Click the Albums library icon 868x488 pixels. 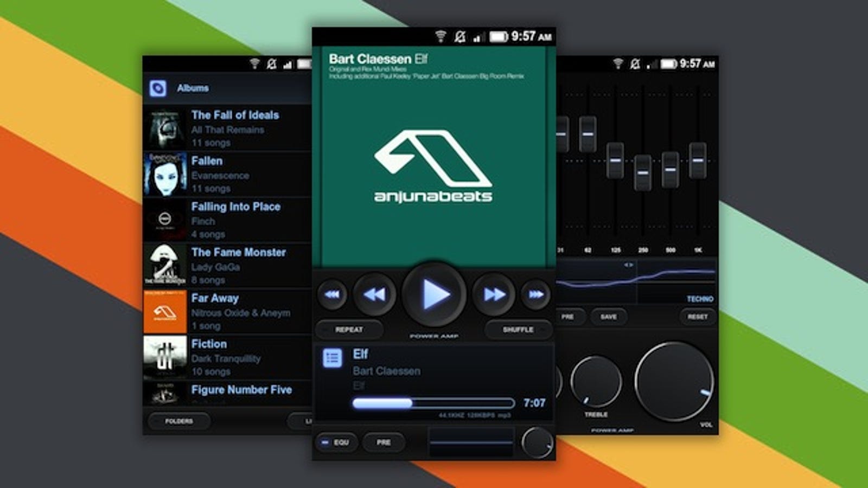click(158, 88)
